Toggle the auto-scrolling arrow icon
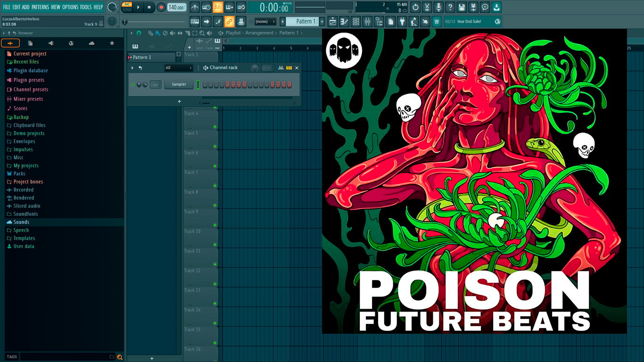This screenshot has width=644, height=362. coord(206,21)
